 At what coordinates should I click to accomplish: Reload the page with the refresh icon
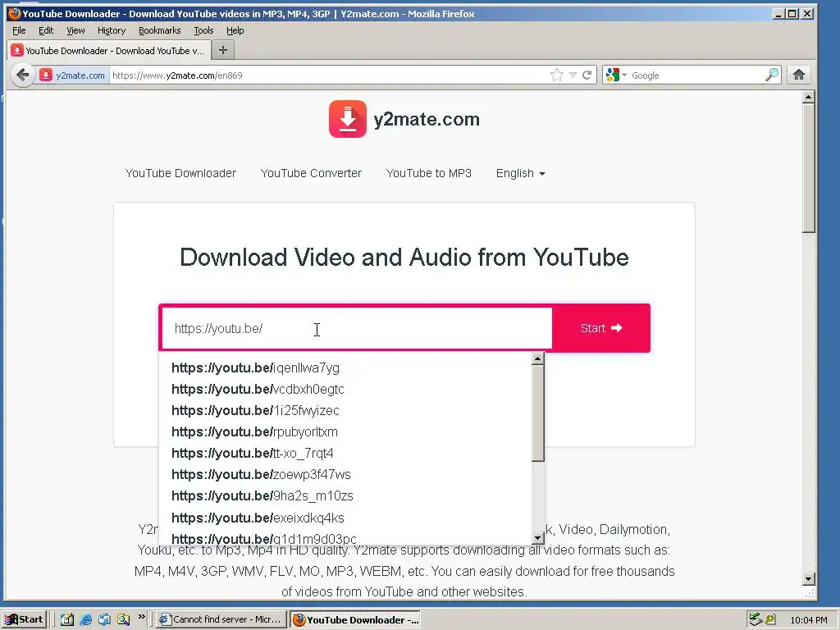point(587,75)
